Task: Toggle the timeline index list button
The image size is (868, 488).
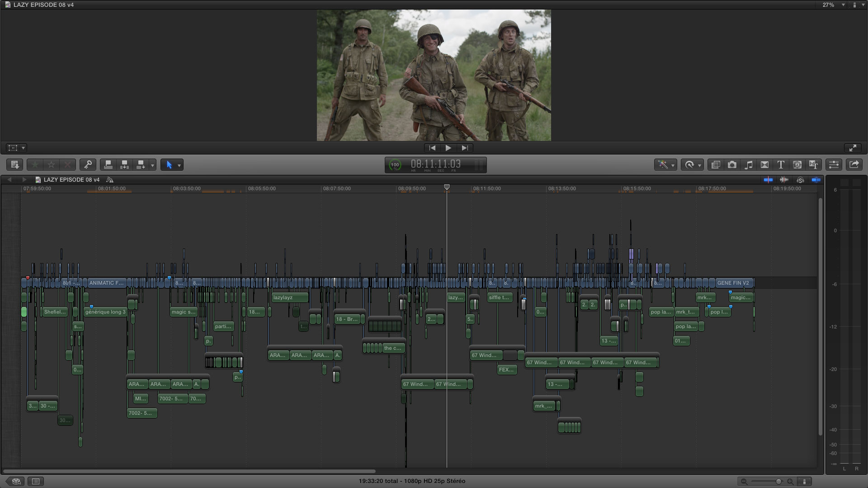Action: (36, 481)
